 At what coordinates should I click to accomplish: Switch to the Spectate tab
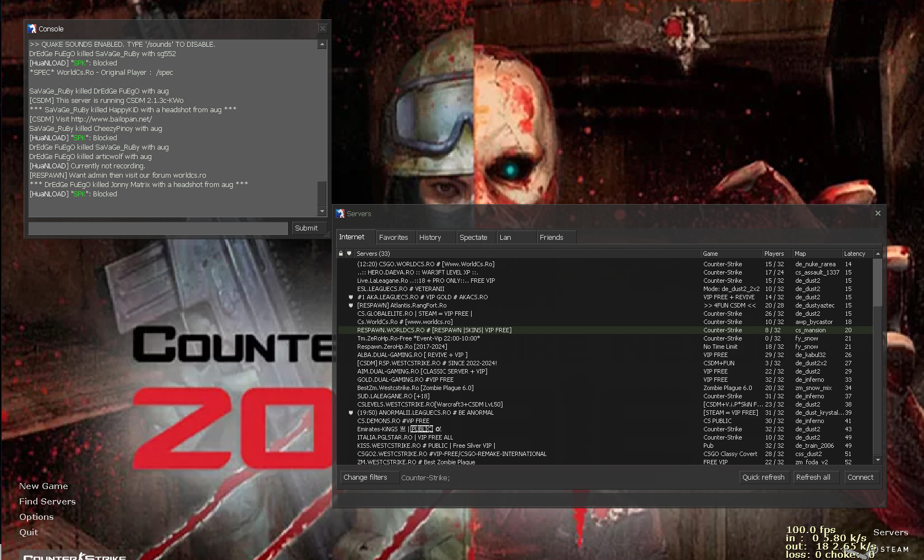[x=476, y=238]
